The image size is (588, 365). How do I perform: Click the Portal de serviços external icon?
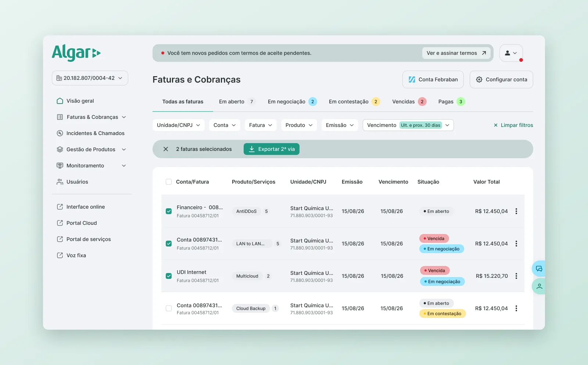pyautogui.click(x=60, y=239)
